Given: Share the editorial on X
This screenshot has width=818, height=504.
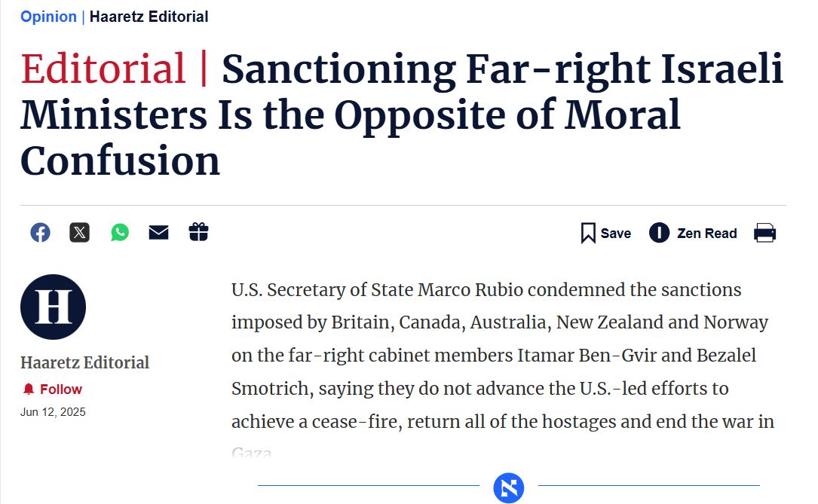Looking at the screenshot, I should 79,233.
